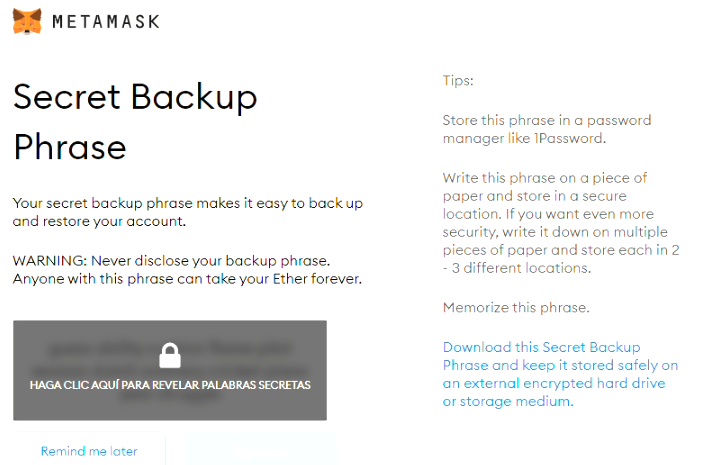The height and width of the screenshot is (465, 719).
Task: Click the 'Memorize this phrase.' tip
Action: point(516,307)
